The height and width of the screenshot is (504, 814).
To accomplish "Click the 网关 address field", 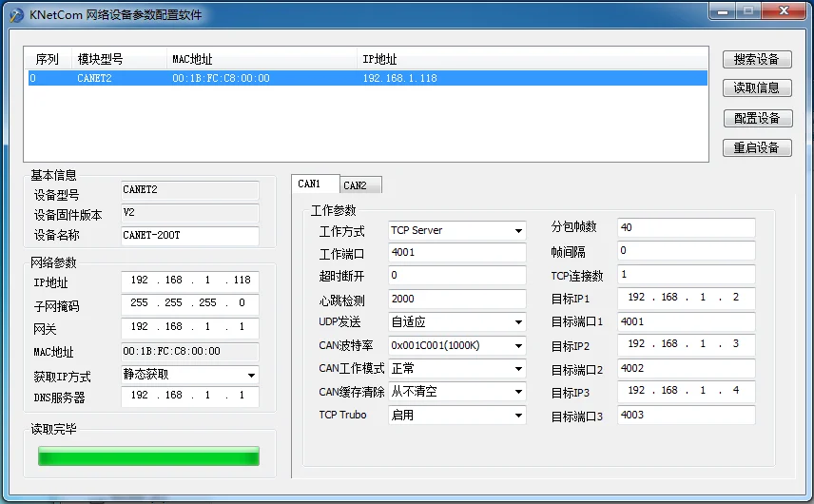I will [x=189, y=327].
